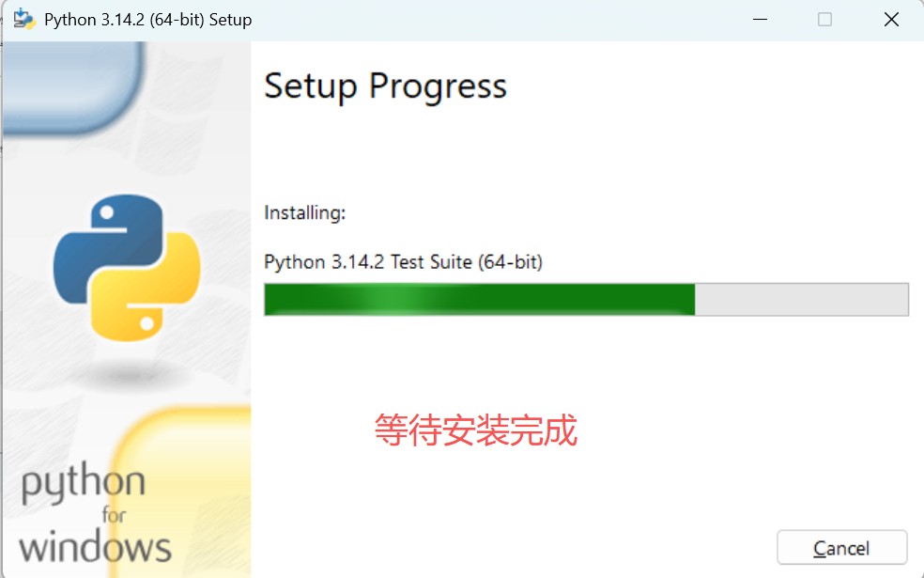The image size is (924, 578).
Task: Click the gray unfilled end of progress bar
Action: coord(801,300)
